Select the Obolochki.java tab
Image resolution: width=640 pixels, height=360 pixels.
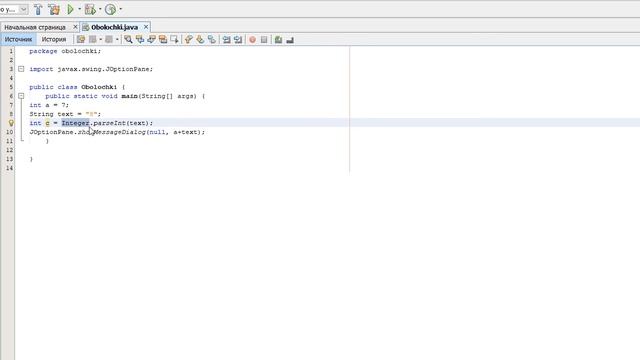[114, 27]
